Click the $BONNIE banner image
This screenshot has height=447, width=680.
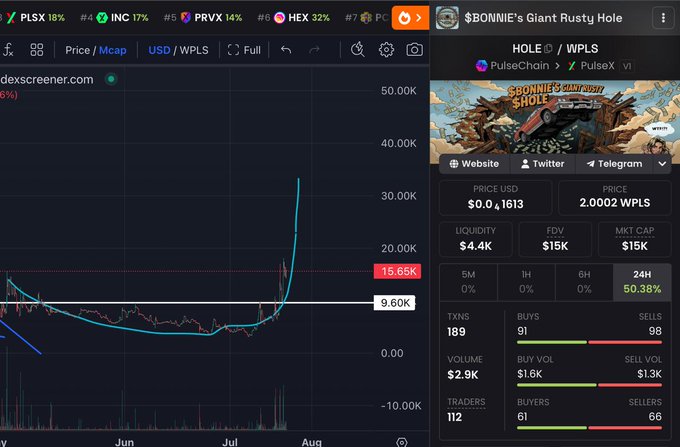point(555,117)
